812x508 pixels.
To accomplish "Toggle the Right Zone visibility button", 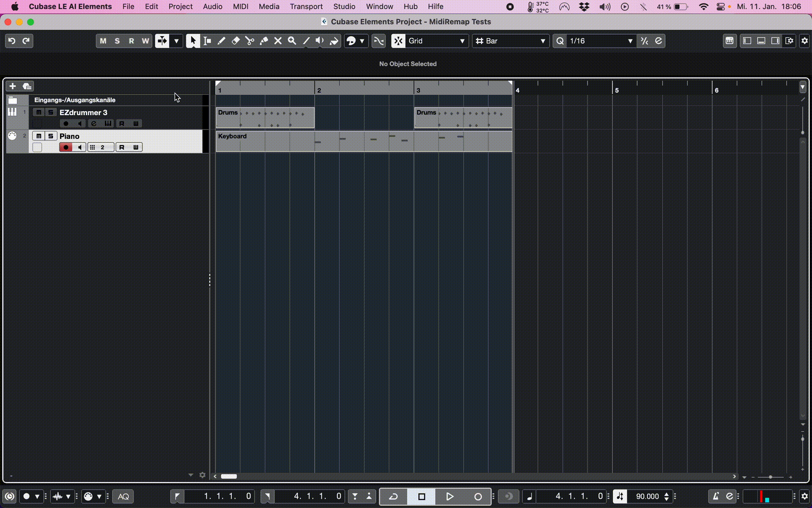I will point(775,41).
